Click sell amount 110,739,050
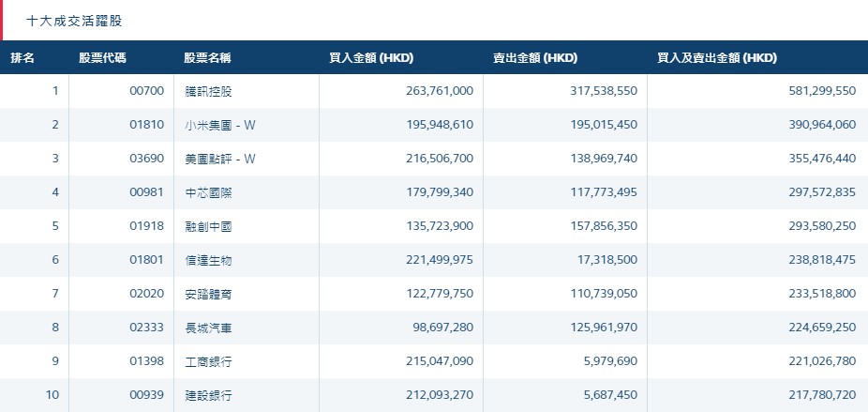868x412 pixels. (604, 294)
